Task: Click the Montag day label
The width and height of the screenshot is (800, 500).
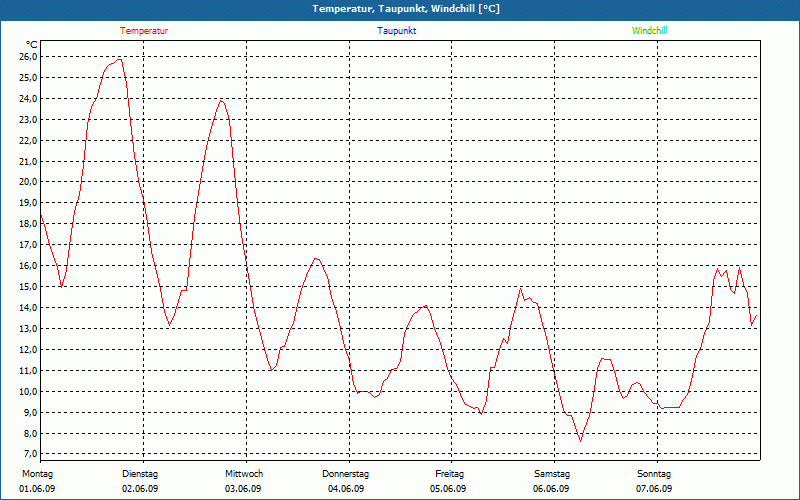Action: [x=37, y=474]
